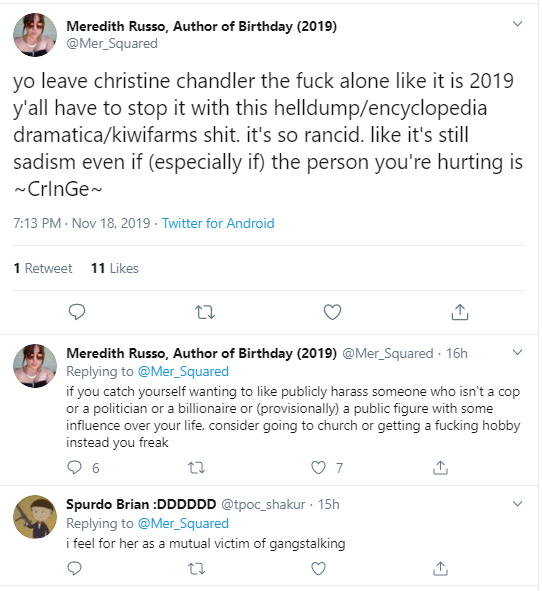The height and width of the screenshot is (591, 542).
Task: Open the 'Twitter for Android' link
Action: [218, 223]
